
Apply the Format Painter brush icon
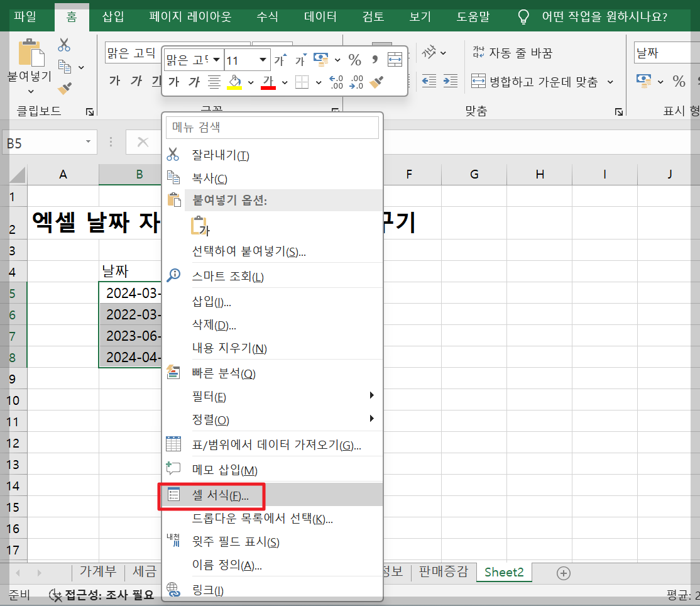65,87
